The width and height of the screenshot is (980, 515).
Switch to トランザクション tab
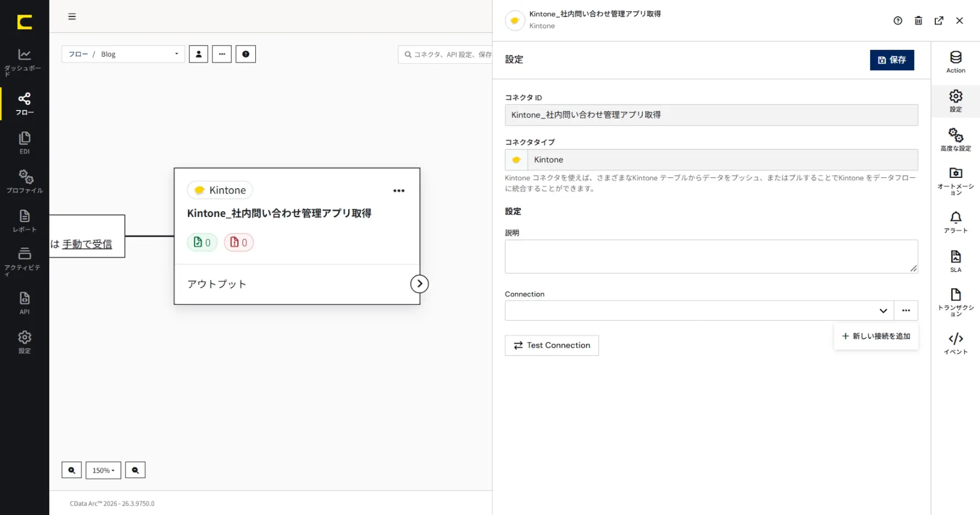click(x=956, y=302)
